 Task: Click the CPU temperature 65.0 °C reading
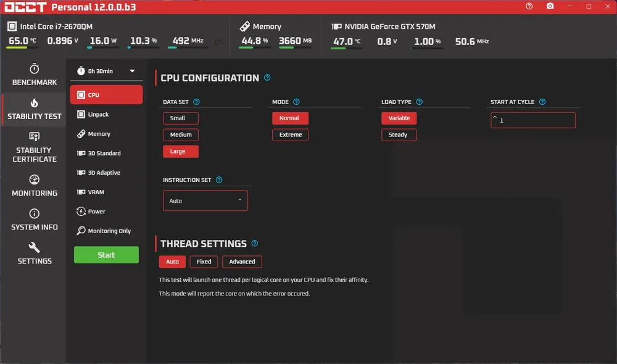pyautogui.click(x=22, y=41)
